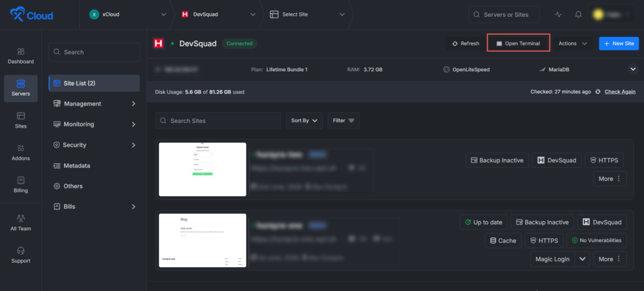
Task: Open first site's login page thumbnail
Action: click(x=203, y=170)
